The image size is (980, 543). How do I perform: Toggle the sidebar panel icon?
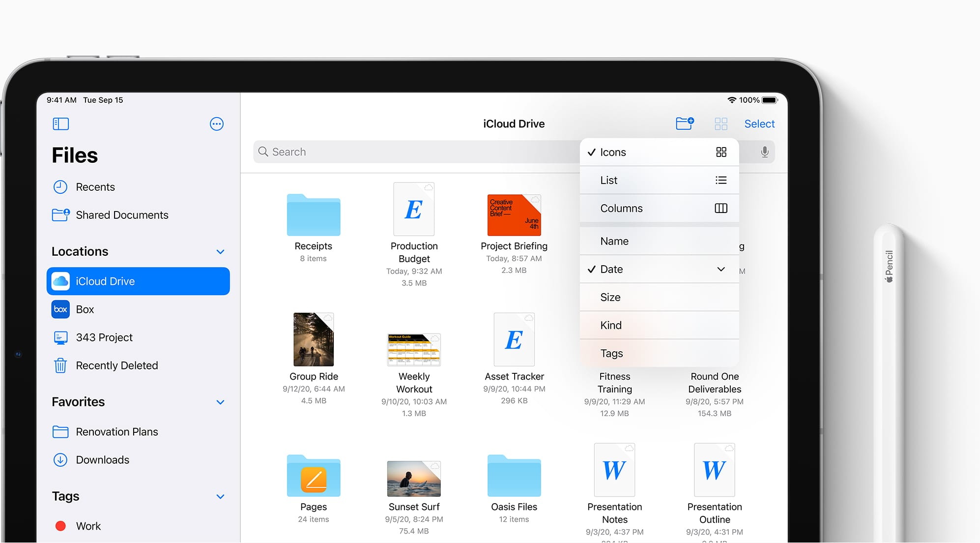(x=60, y=123)
